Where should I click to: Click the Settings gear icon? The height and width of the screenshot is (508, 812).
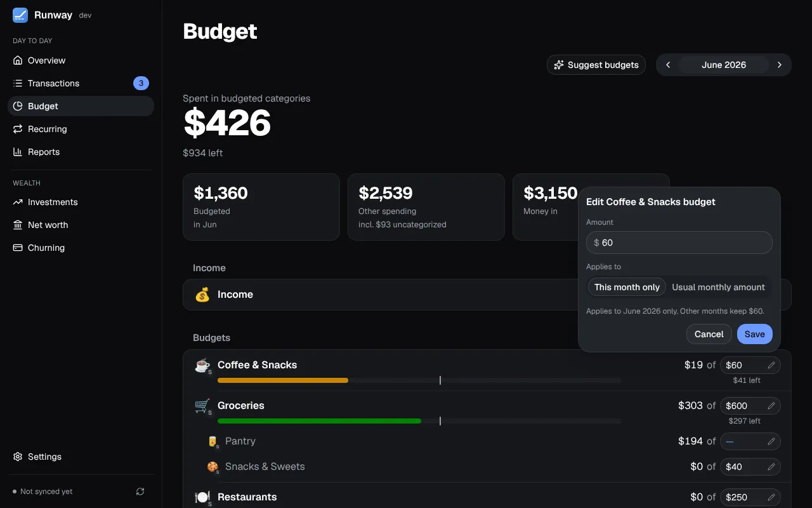click(x=18, y=457)
